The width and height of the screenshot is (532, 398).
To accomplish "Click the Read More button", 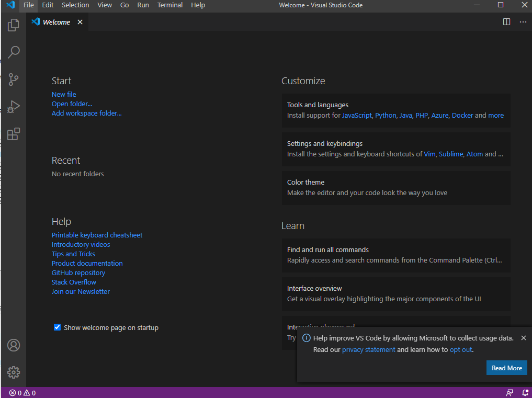I will tap(506, 368).
